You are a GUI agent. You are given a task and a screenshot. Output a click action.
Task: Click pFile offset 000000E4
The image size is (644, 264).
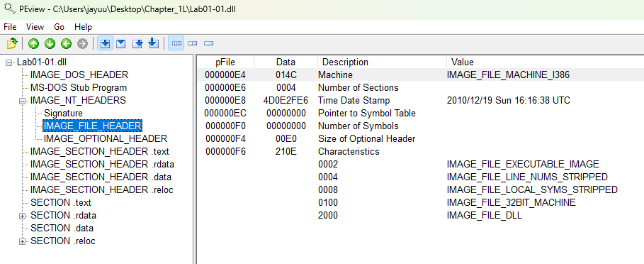click(x=225, y=75)
